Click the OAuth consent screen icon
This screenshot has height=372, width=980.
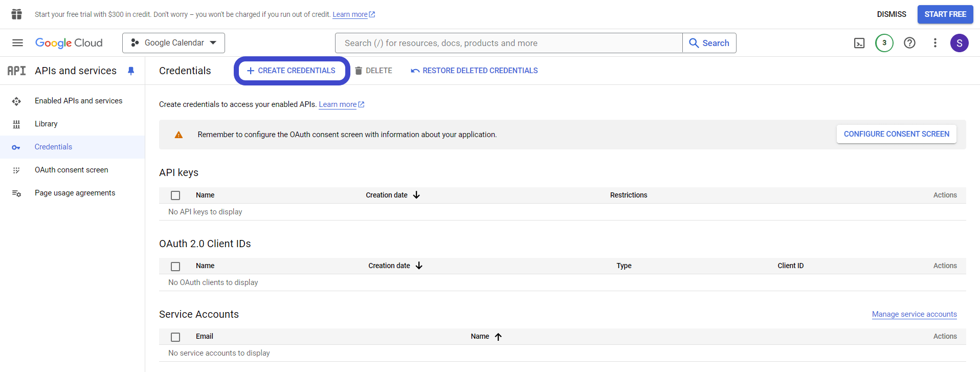16,170
